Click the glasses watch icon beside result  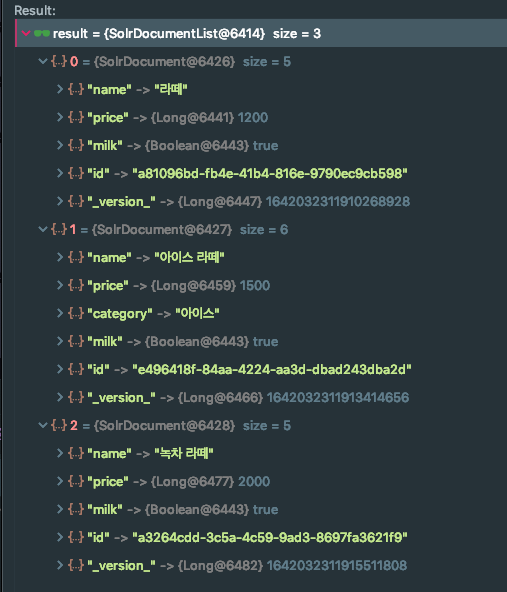pos(42,34)
